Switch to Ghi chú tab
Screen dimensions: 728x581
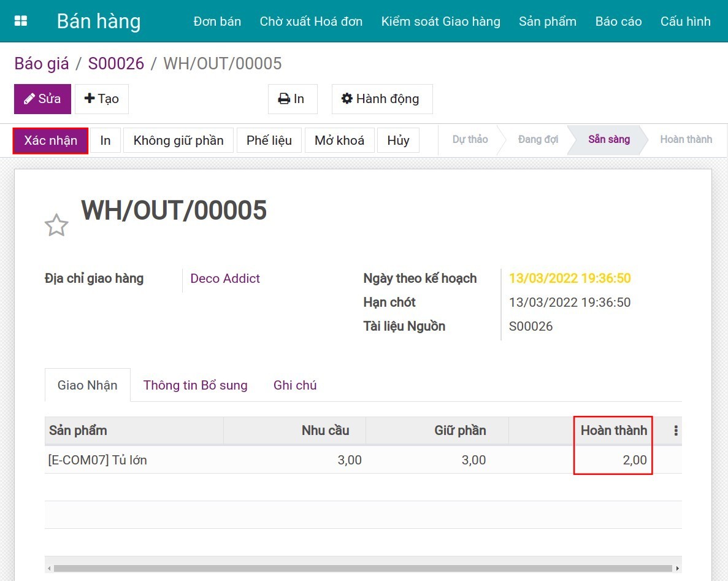[x=295, y=385]
